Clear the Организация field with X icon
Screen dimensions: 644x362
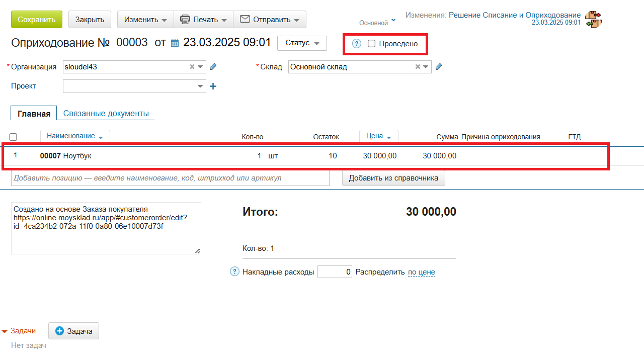click(192, 67)
